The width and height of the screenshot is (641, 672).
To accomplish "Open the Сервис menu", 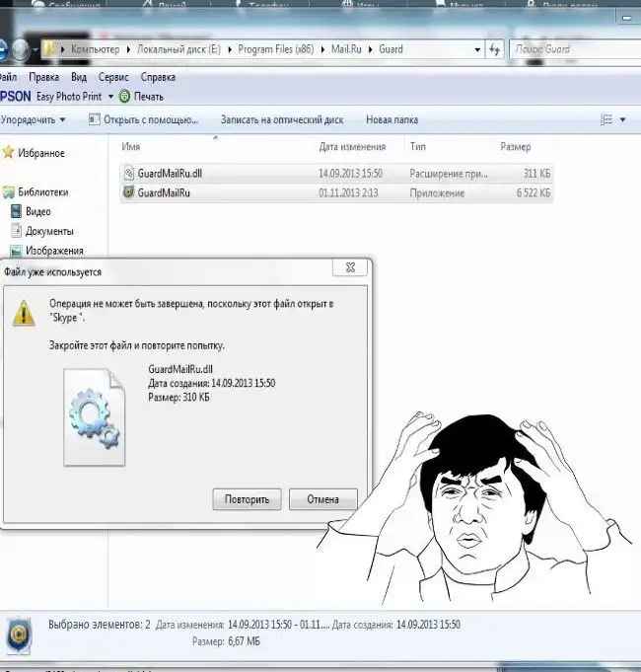I will [x=113, y=77].
